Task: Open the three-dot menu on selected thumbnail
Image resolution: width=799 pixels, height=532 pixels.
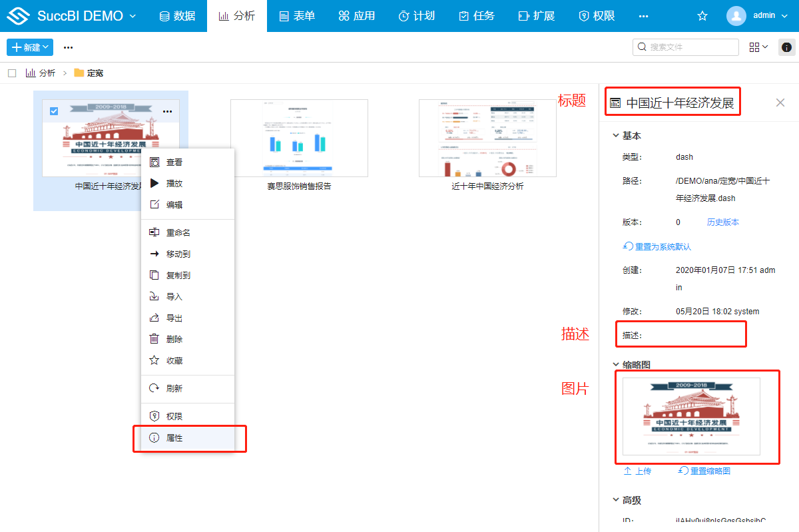Action: point(168,111)
